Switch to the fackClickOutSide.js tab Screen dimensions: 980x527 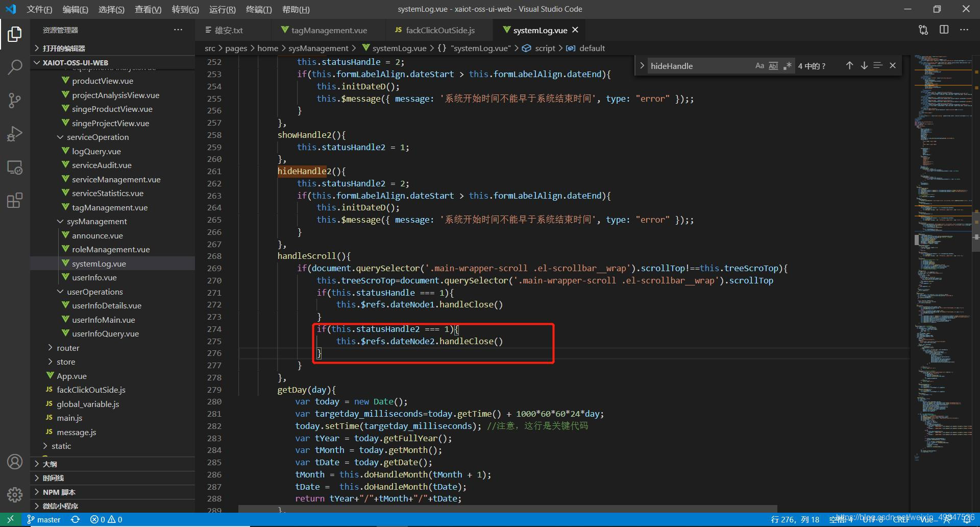tap(440, 30)
